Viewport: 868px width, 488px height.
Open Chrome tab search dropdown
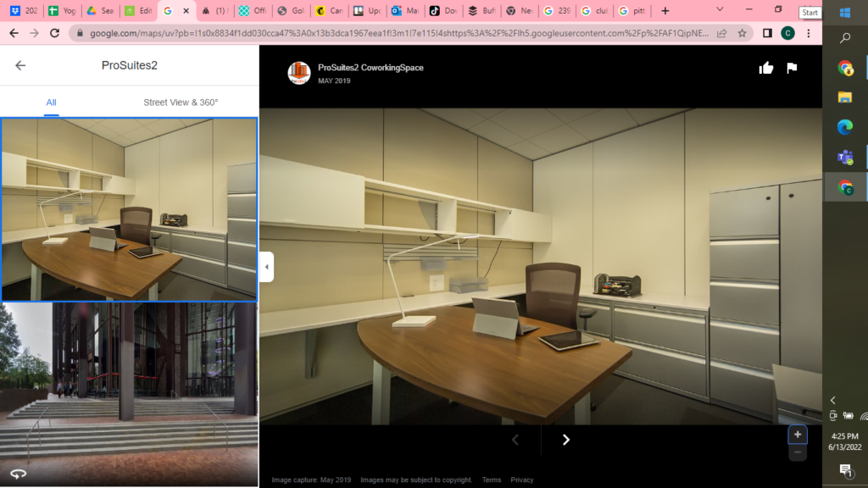pyautogui.click(x=720, y=10)
